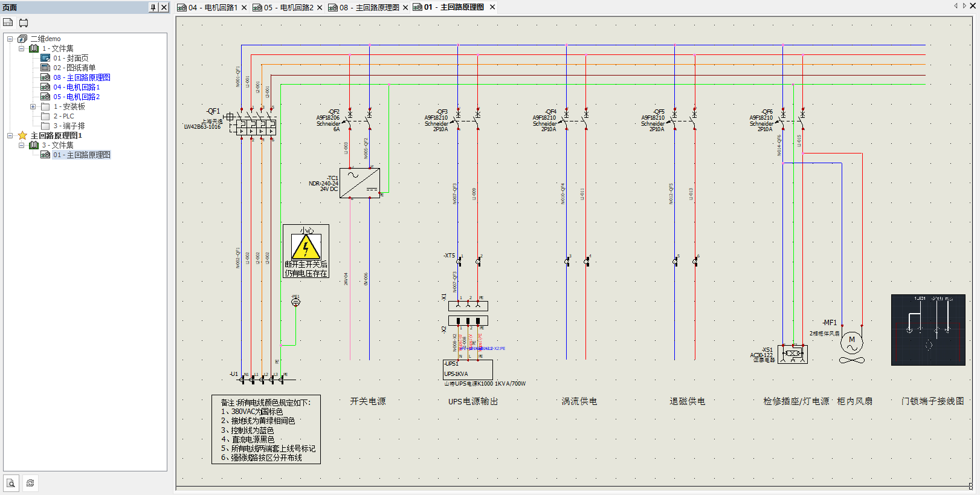The height and width of the screenshot is (495, 980).
Task: Click schematic icon of 04 - 电机回路1 in tree
Action: tap(45, 87)
